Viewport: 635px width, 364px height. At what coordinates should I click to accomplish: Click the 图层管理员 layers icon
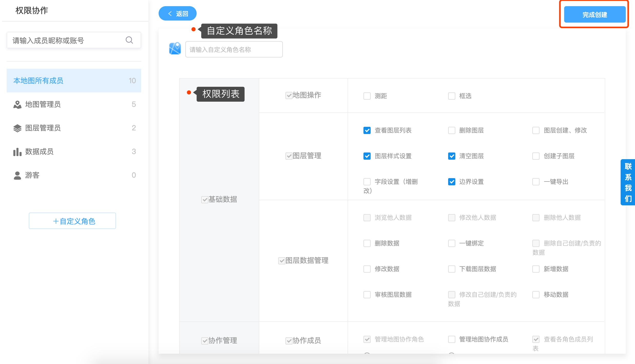[17, 128]
